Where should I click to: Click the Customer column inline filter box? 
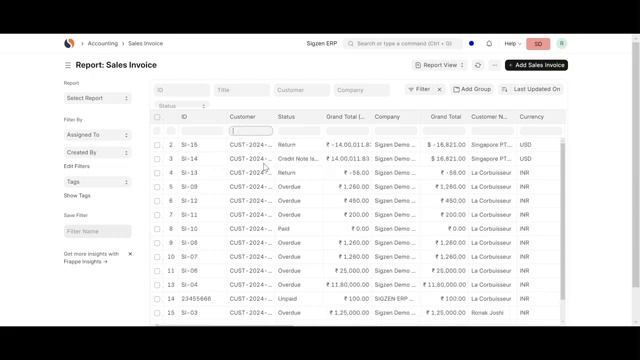(251, 131)
